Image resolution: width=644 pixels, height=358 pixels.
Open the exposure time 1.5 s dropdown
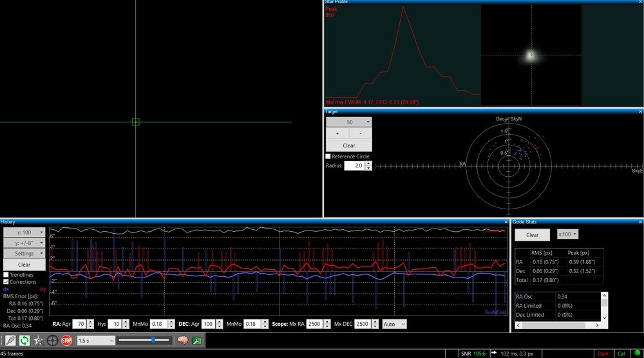click(95, 340)
